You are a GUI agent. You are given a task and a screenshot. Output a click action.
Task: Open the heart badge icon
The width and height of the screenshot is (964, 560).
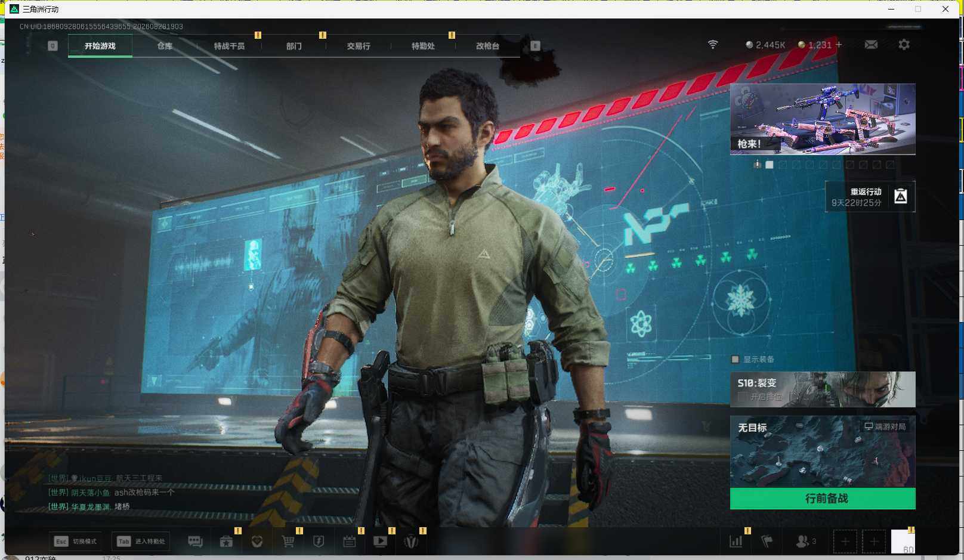click(257, 542)
